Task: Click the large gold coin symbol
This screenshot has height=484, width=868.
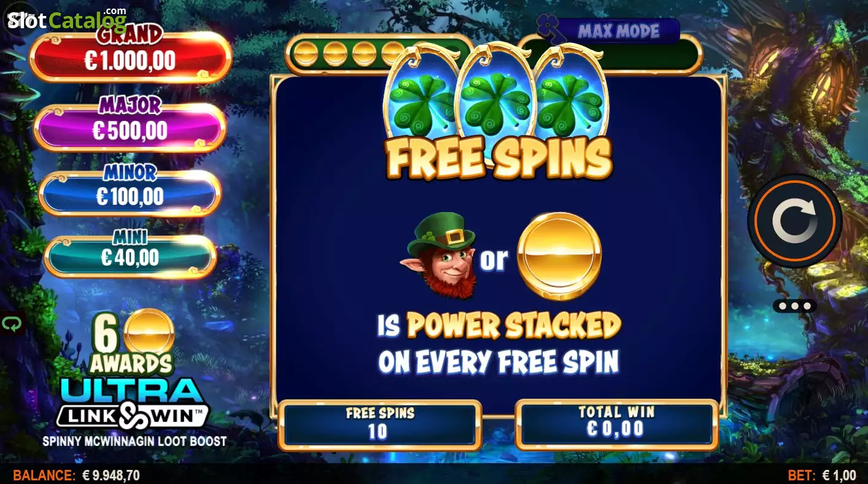Action: [559, 256]
